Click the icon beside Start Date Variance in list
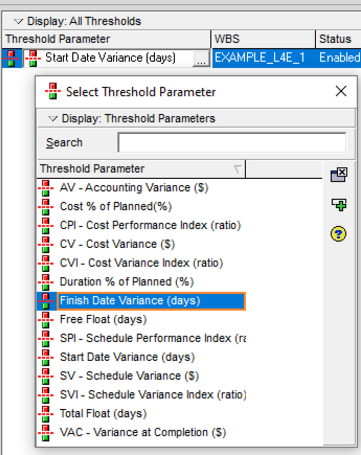 46,357
